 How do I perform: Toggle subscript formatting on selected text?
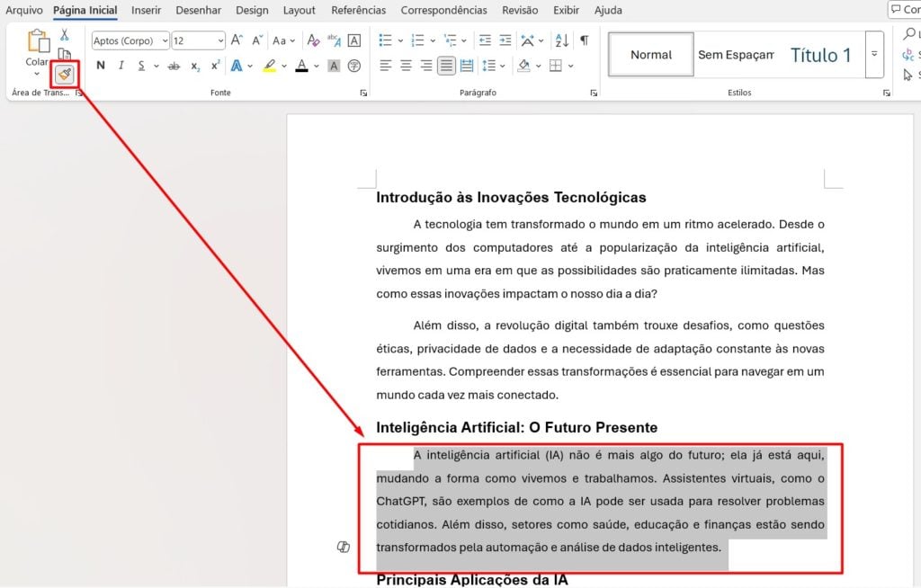click(x=195, y=65)
